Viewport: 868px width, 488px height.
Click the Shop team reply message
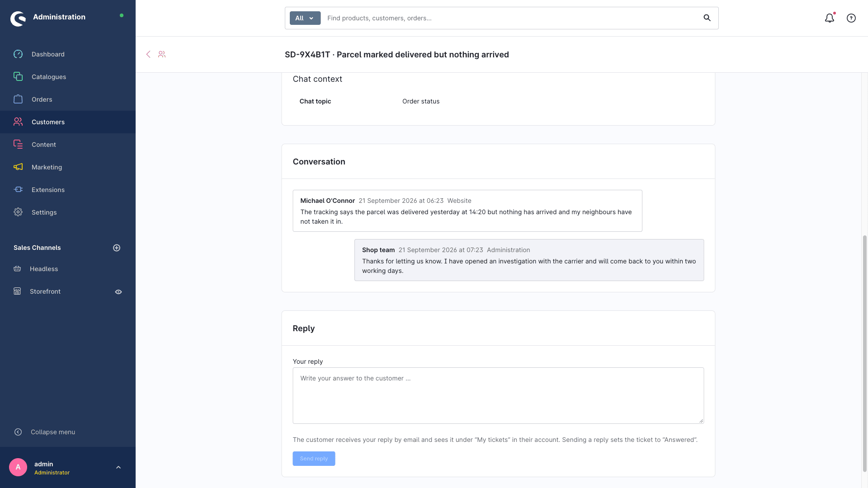pos(529,260)
